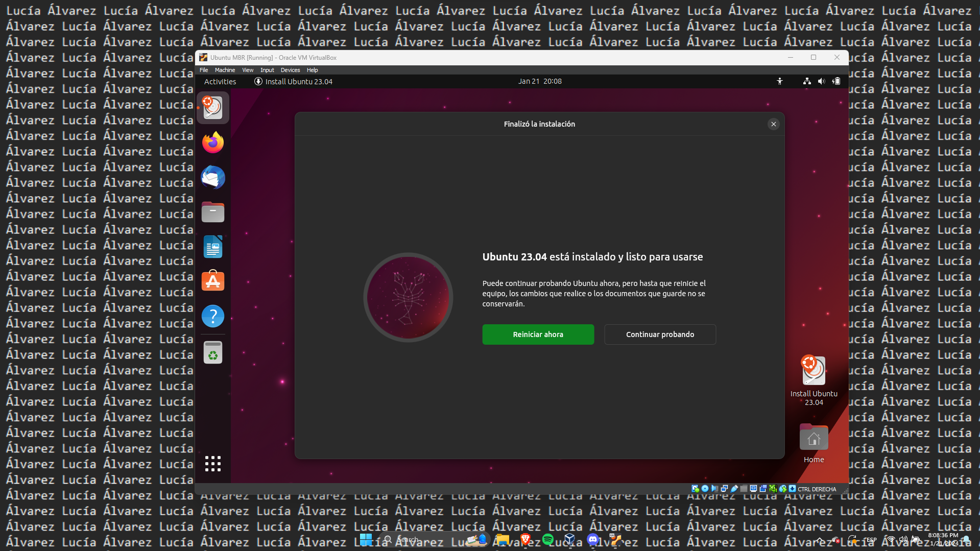Screen dimensions: 980x551
Task: Expand the system status menu via volume icon
Action: (x=821, y=81)
